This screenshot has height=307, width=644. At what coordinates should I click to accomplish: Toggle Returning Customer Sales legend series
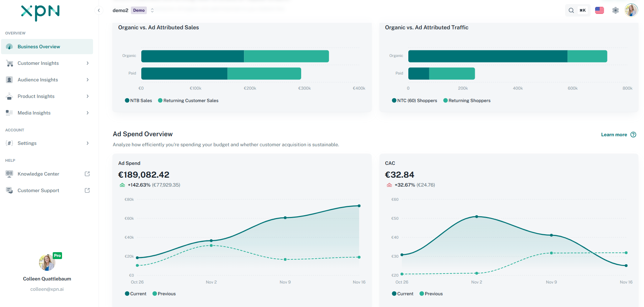[188, 100]
